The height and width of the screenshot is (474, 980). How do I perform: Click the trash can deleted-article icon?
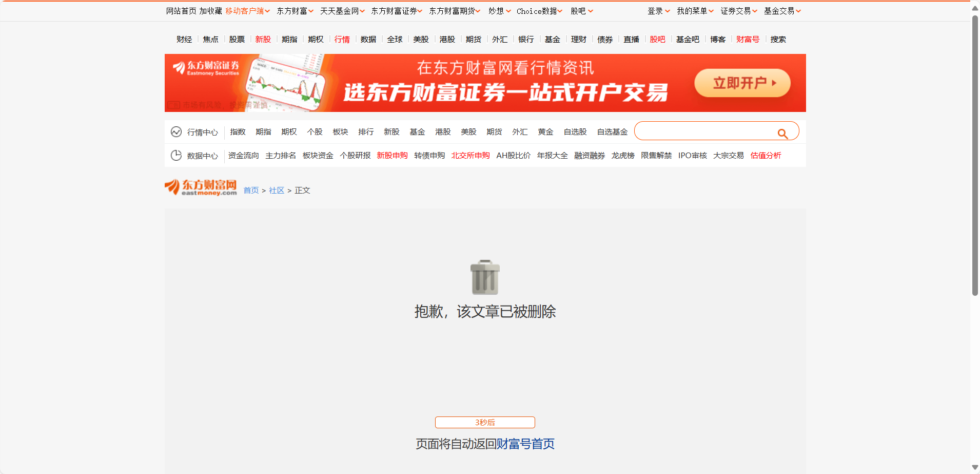(485, 277)
